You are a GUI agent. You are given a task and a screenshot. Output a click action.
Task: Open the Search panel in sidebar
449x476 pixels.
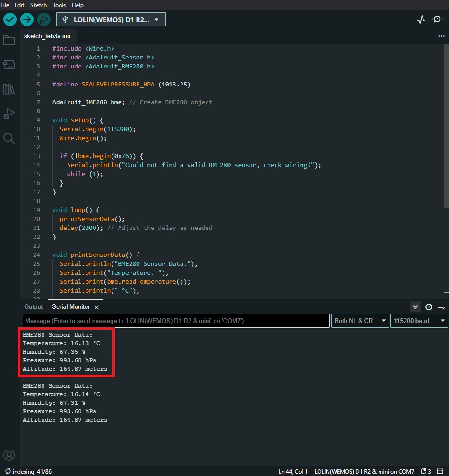[9, 138]
